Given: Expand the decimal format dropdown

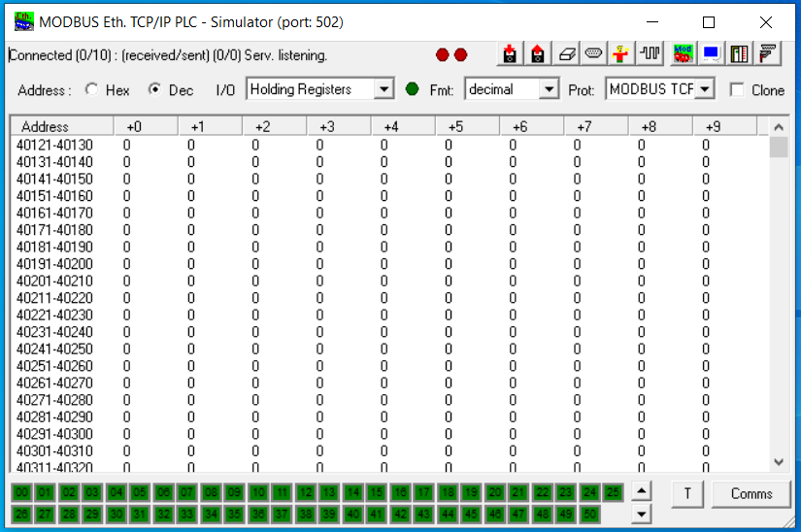Looking at the screenshot, I should (551, 89).
